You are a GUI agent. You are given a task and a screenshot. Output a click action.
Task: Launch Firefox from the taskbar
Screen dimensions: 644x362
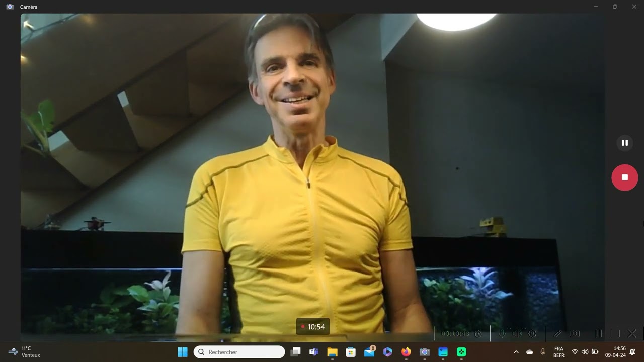click(x=406, y=352)
